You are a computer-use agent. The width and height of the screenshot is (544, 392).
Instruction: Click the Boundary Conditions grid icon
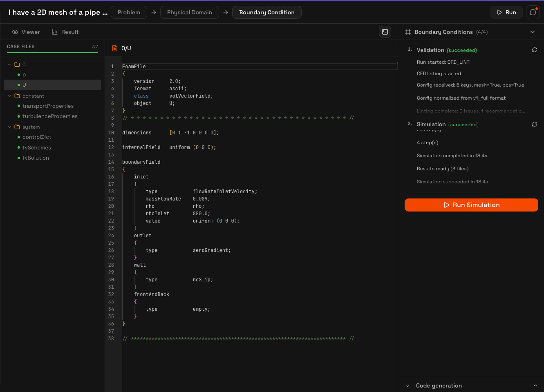pyautogui.click(x=408, y=32)
